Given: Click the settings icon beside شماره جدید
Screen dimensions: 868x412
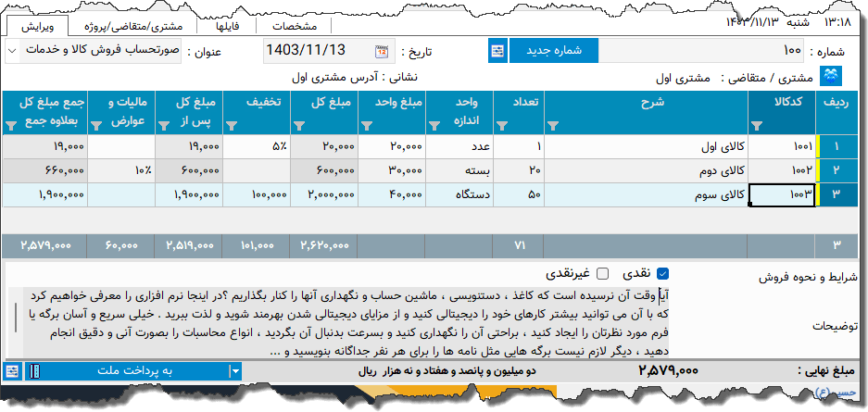Looking at the screenshot, I should [497, 51].
